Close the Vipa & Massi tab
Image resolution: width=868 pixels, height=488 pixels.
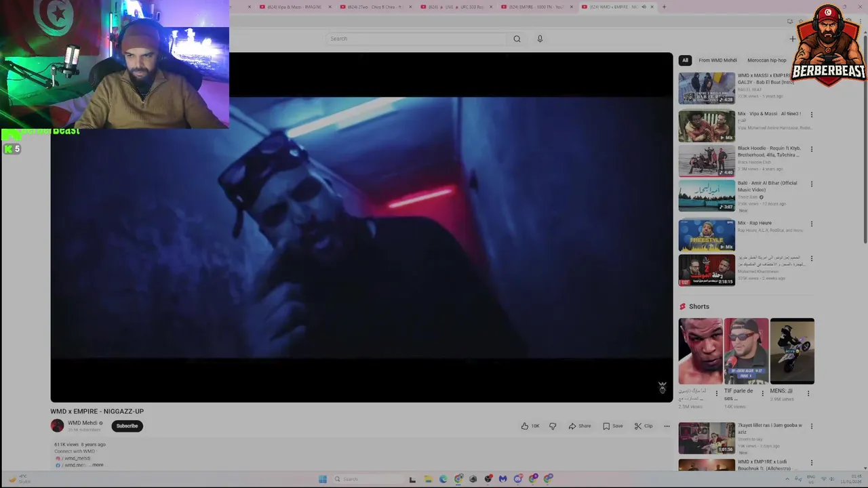[330, 7]
